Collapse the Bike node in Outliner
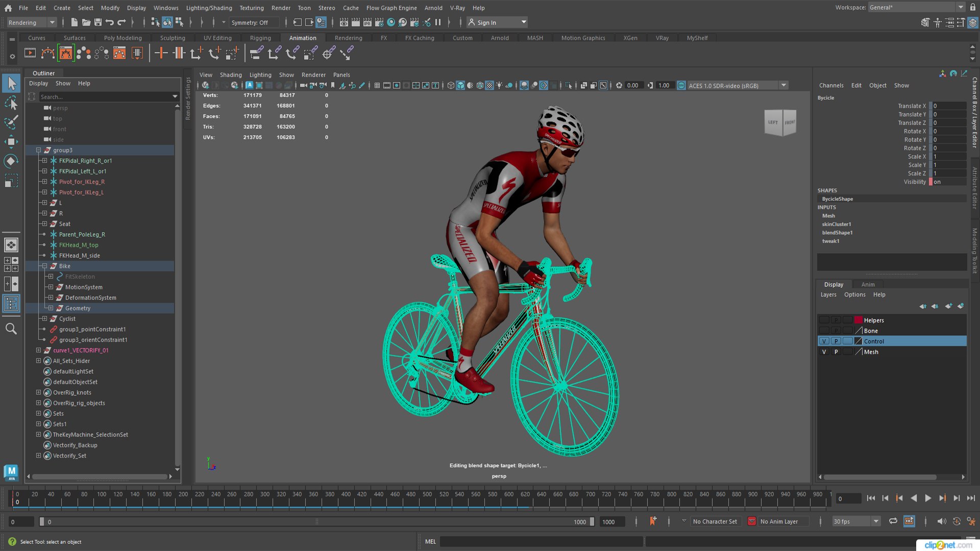The image size is (980, 551). (x=44, y=266)
